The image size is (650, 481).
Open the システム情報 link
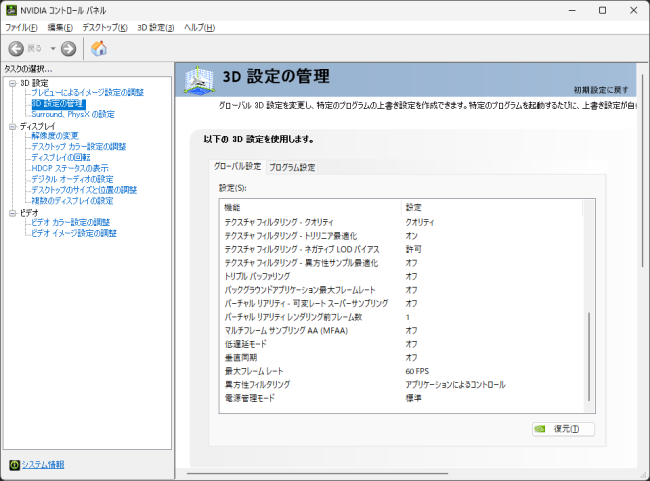pyautogui.click(x=43, y=464)
